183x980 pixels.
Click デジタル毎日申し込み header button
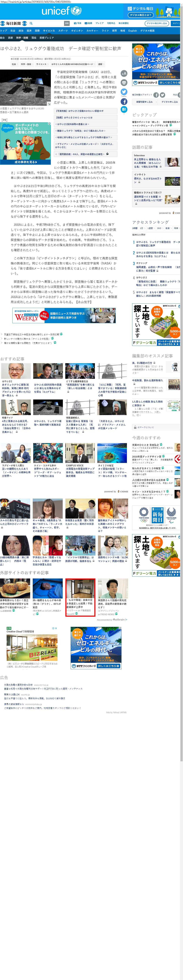tap(156, 23)
